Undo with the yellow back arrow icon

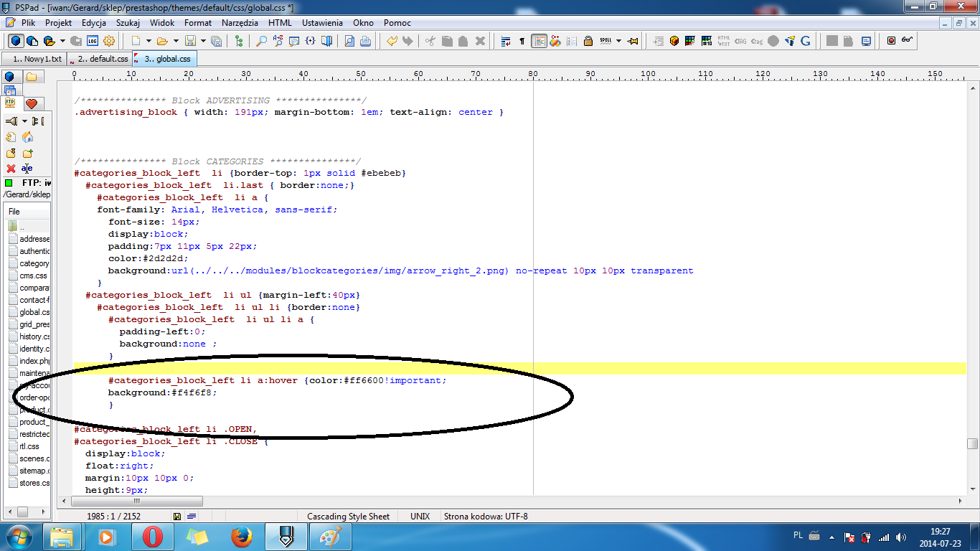[392, 41]
